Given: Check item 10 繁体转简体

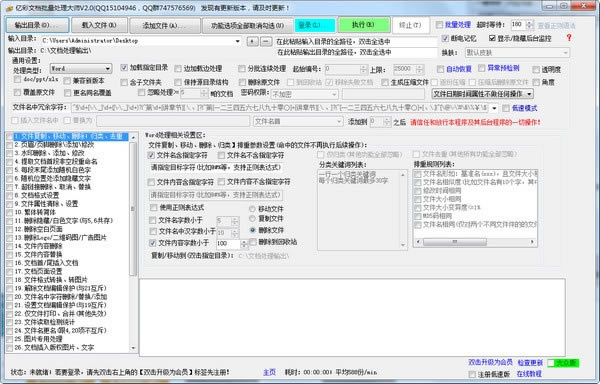Looking at the screenshot, I should (x=10, y=212).
